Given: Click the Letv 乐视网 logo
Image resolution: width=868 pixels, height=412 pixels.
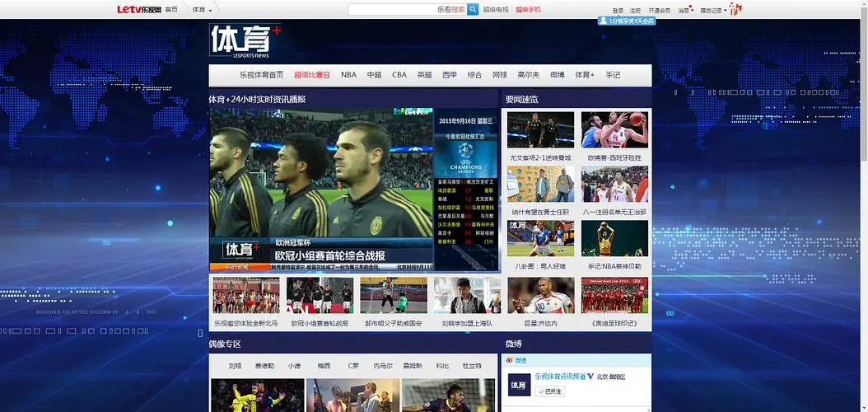Looking at the screenshot, I should [x=139, y=9].
